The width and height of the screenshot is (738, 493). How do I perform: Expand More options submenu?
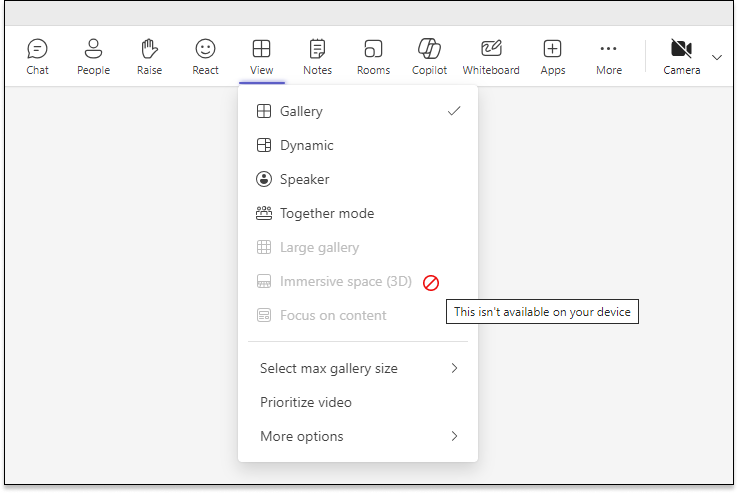point(358,436)
